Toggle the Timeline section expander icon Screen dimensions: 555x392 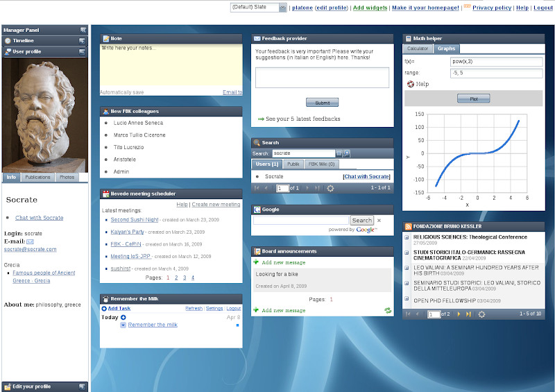[82, 41]
